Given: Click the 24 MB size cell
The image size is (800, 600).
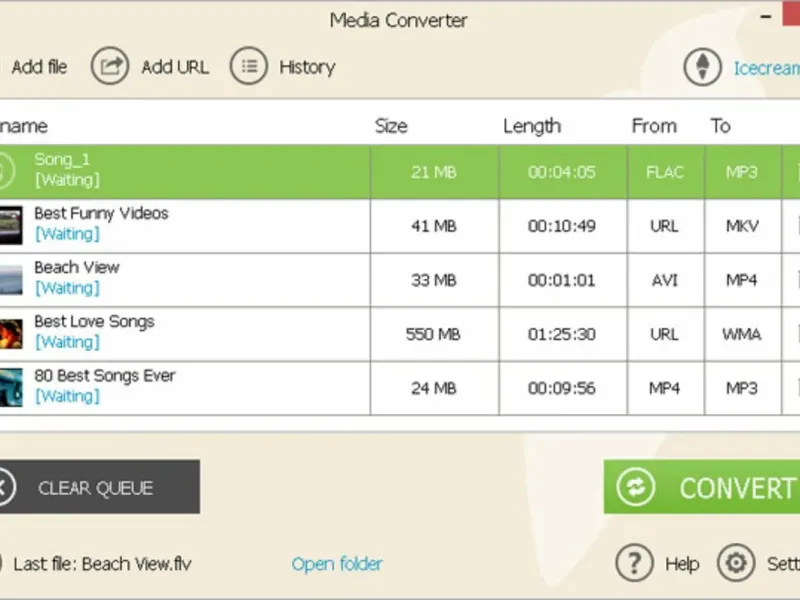Looking at the screenshot, I should [x=434, y=388].
